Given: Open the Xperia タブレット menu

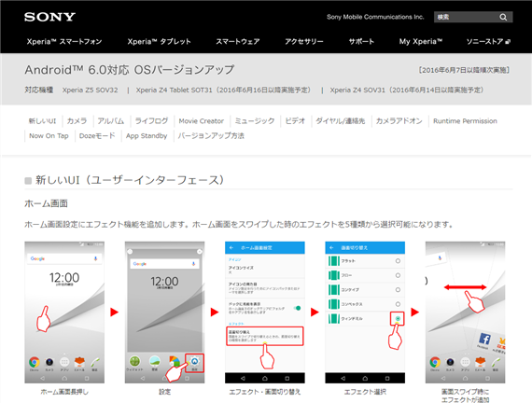Looking at the screenshot, I should click(x=159, y=41).
